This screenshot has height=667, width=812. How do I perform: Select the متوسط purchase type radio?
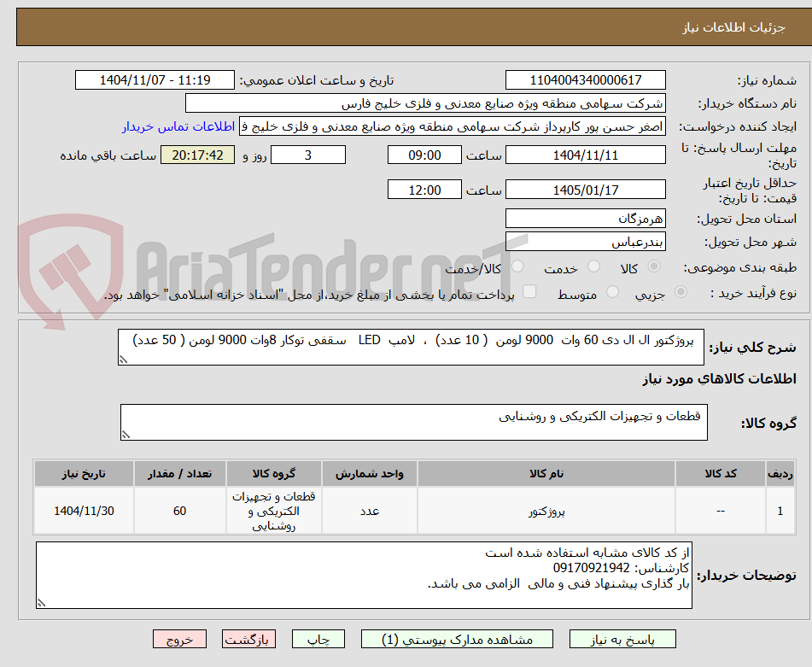pyautogui.click(x=612, y=292)
